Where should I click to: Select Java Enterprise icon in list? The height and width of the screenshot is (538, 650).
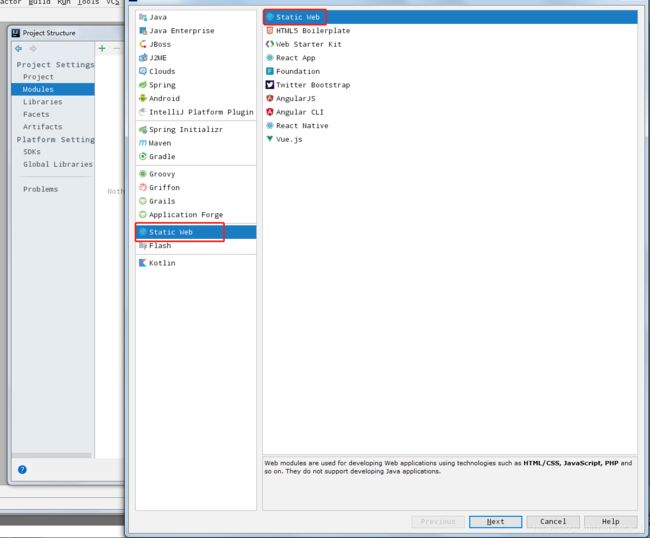[x=143, y=31]
